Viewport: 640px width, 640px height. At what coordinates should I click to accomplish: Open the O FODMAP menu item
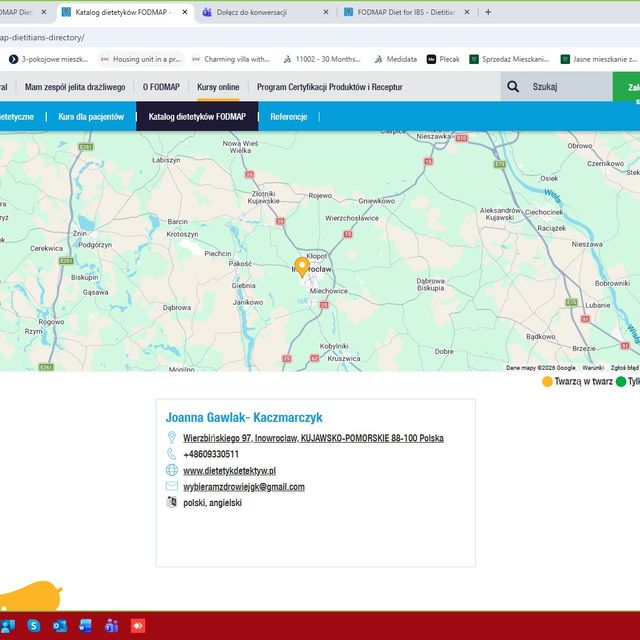coord(161,87)
